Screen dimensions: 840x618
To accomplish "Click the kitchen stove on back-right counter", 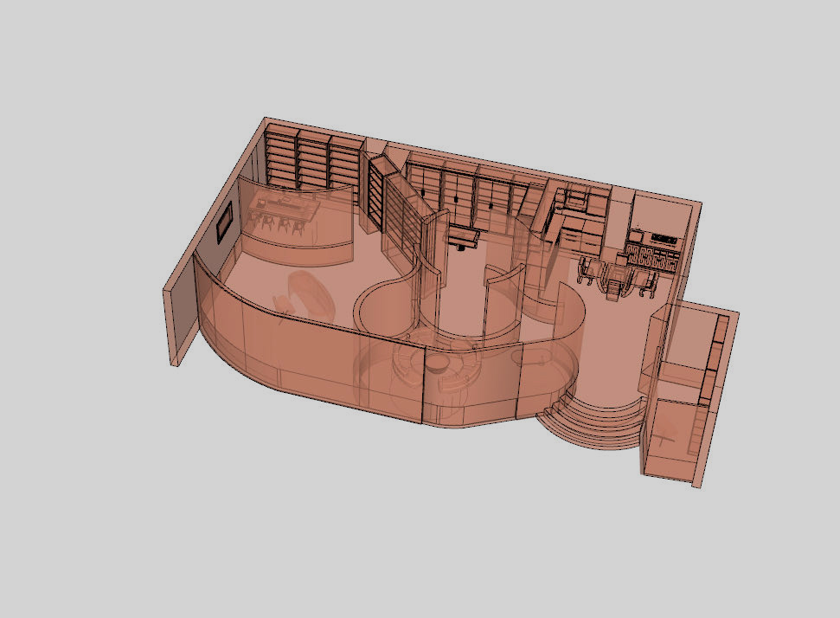I will pyautogui.click(x=661, y=237).
